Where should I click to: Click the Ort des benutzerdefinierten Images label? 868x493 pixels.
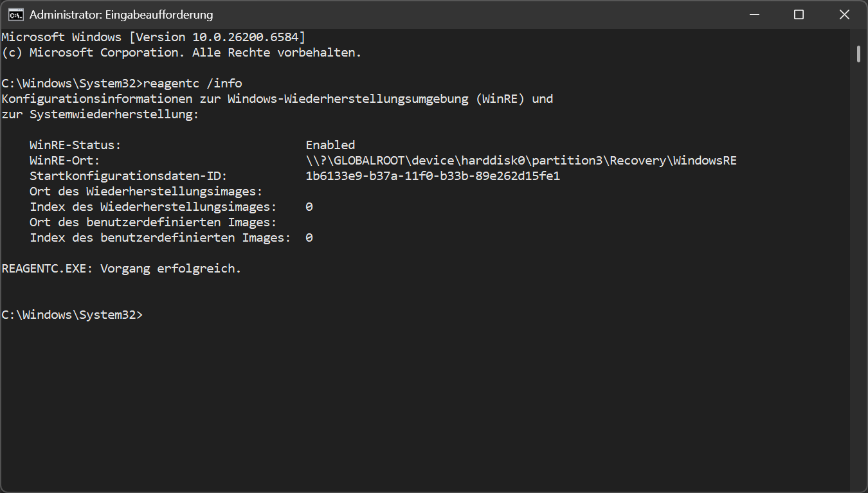tap(153, 222)
